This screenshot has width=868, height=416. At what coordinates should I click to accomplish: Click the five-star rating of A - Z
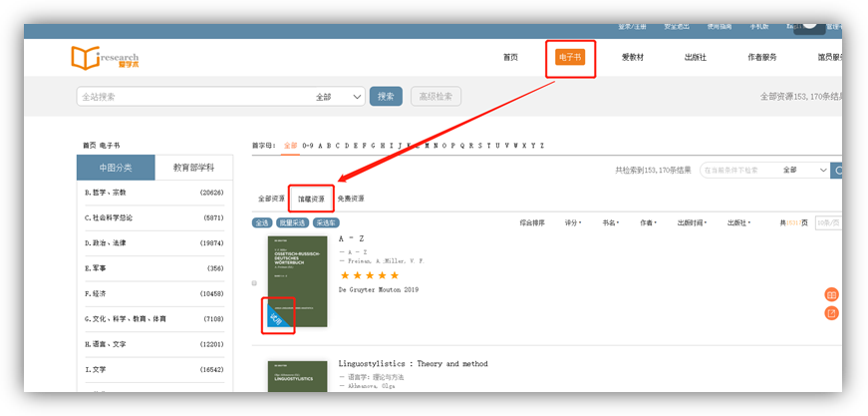[370, 275]
